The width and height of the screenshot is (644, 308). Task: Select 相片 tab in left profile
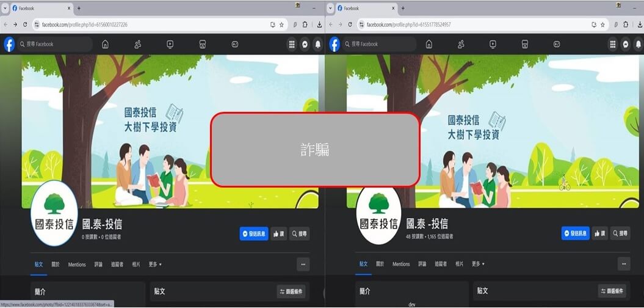click(136, 265)
